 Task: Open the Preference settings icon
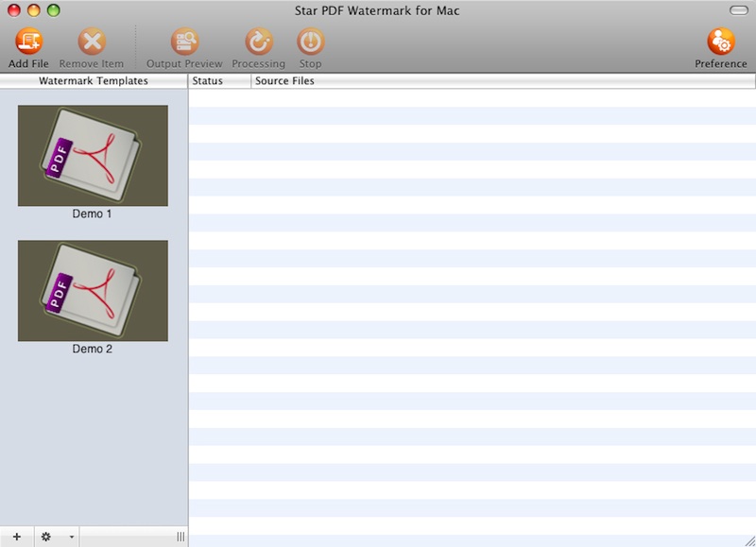tap(721, 43)
